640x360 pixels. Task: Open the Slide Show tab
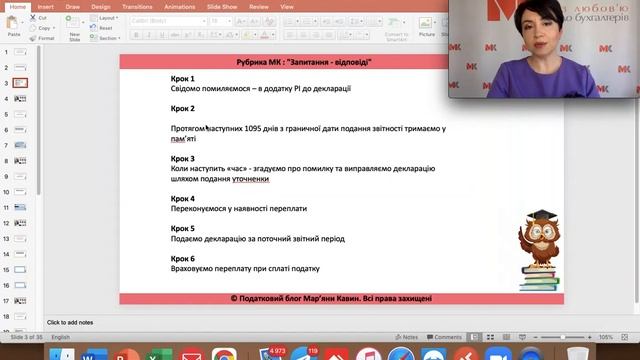pos(222,7)
